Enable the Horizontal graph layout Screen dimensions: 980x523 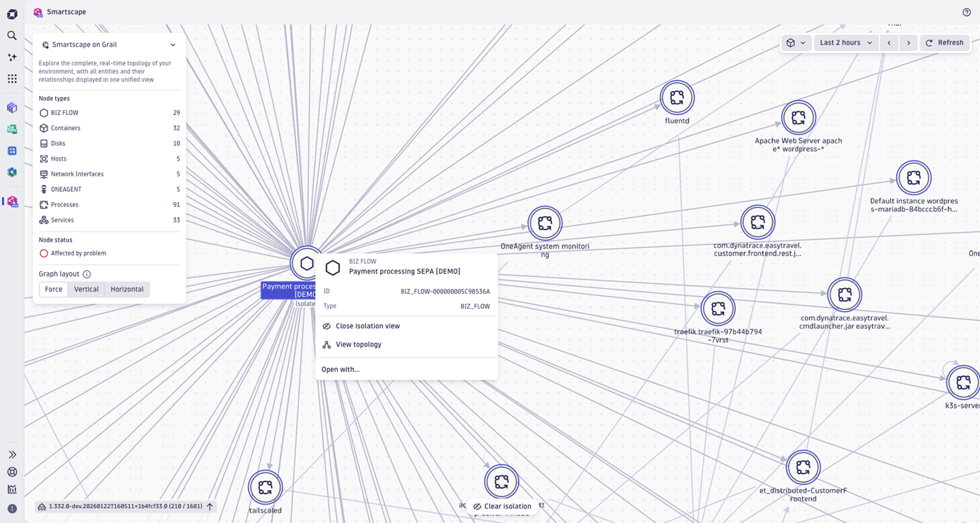tap(127, 289)
